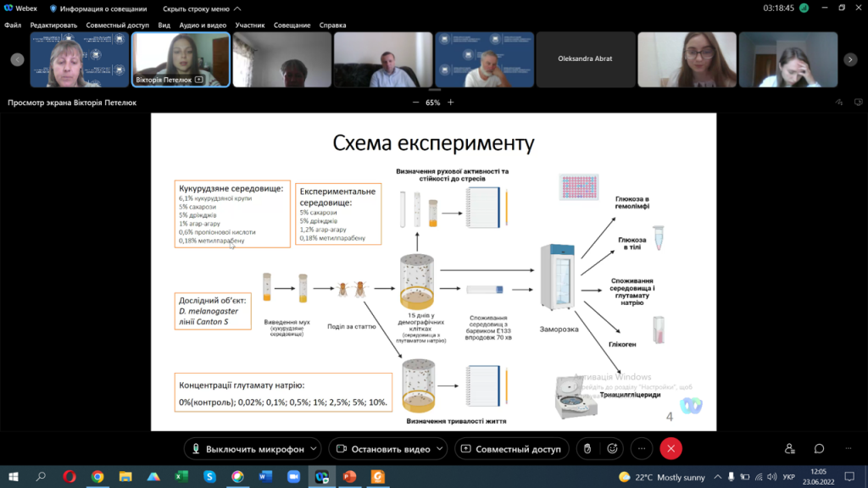Mute microphone with Выключить микрофон
The image size is (868, 488).
point(246,448)
